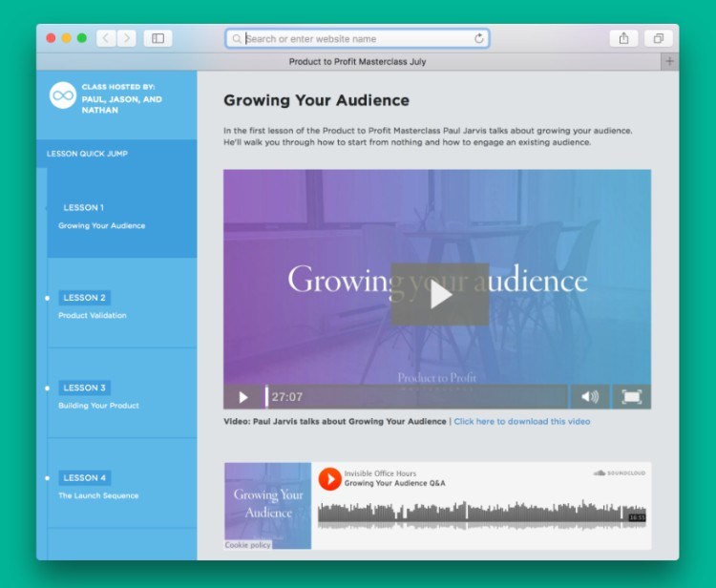The width and height of the screenshot is (716, 588).
Task: Play video with large center play button
Action: 440,294
